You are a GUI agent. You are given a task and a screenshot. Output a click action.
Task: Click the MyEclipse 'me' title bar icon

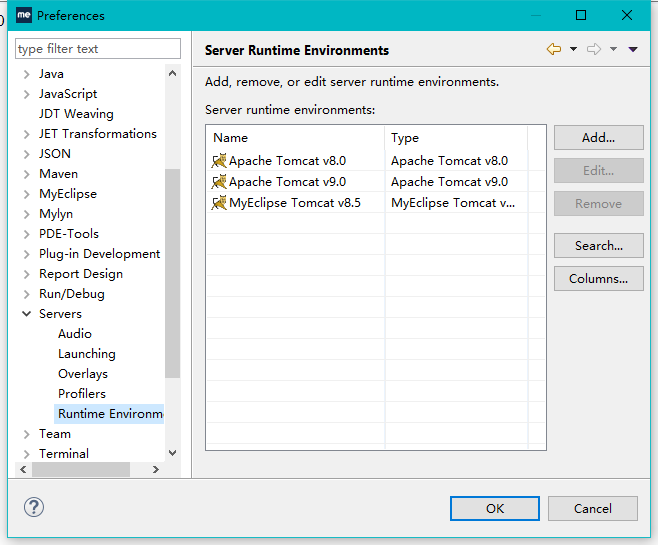coord(24,15)
